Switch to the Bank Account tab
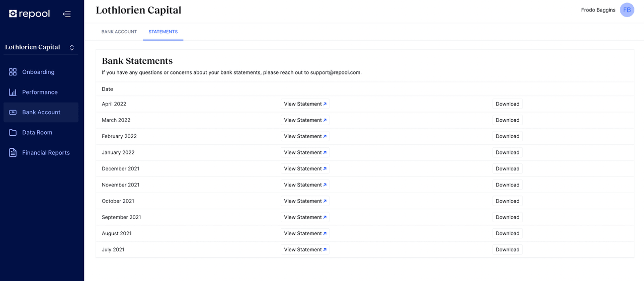The width and height of the screenshot is (644, 281). coord(119,32)
